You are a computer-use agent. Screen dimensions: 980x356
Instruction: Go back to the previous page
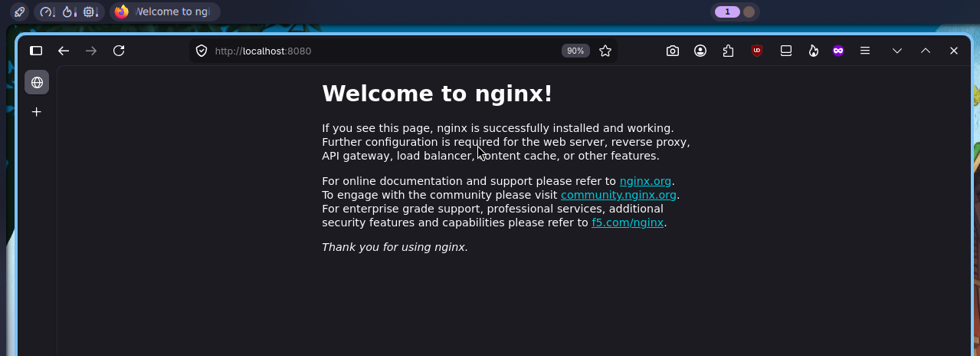[64, 51]
